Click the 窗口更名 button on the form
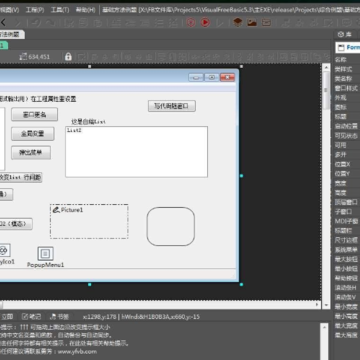 click(34, 114)
